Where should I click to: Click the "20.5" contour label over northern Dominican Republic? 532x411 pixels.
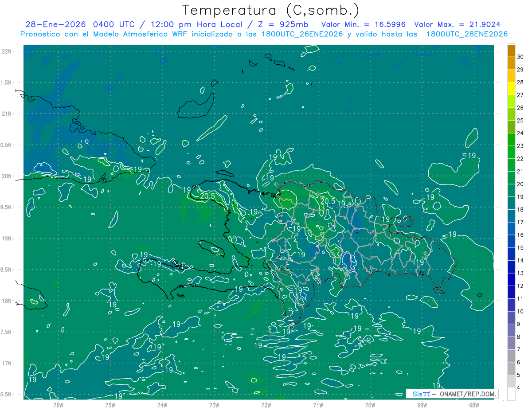[x=327, y=201]
